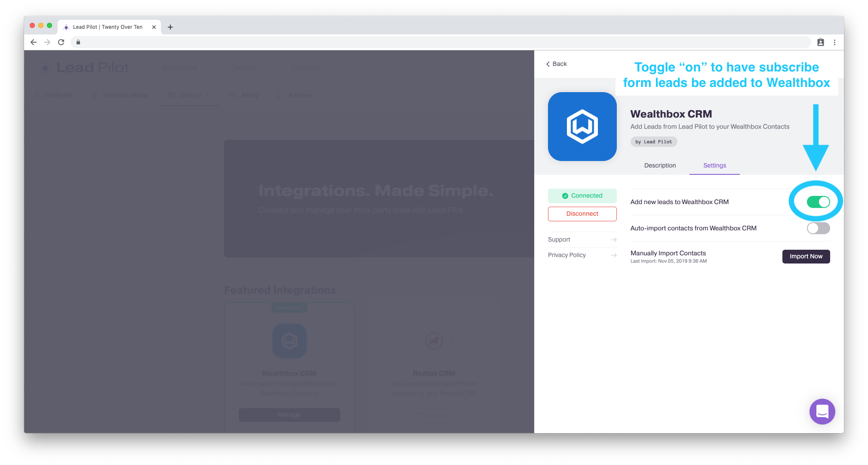The image size is (868, 465).
Task: Open the chat support widget
Action: [822, 412]
